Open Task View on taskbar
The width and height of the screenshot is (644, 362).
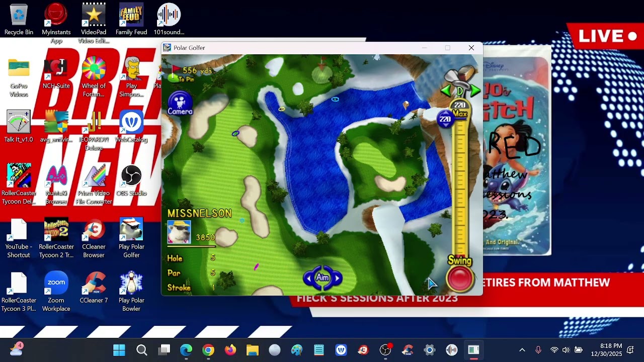pos(164,350)
